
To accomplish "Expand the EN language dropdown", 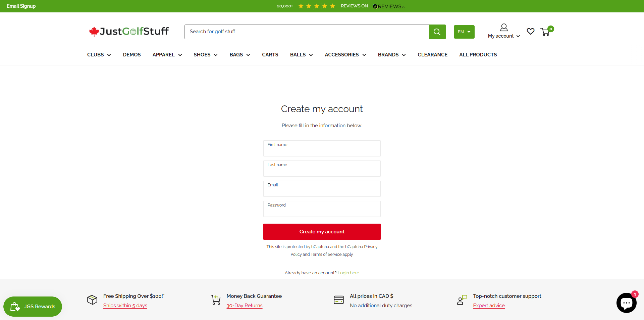I will pyautogui.click(x=464, y=32).
